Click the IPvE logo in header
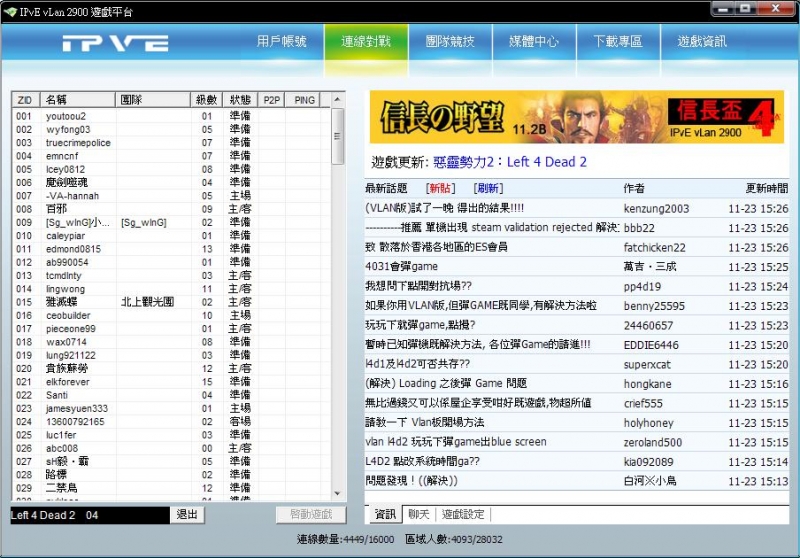Image resolution: width=800 pixels, height=558 pixels. click(x=114, y=43)
